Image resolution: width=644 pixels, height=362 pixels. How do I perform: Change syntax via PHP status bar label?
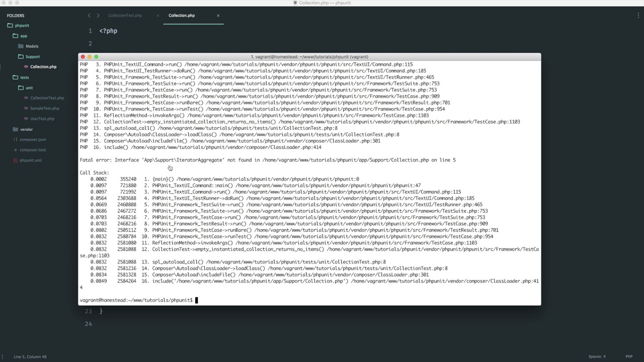629,356
